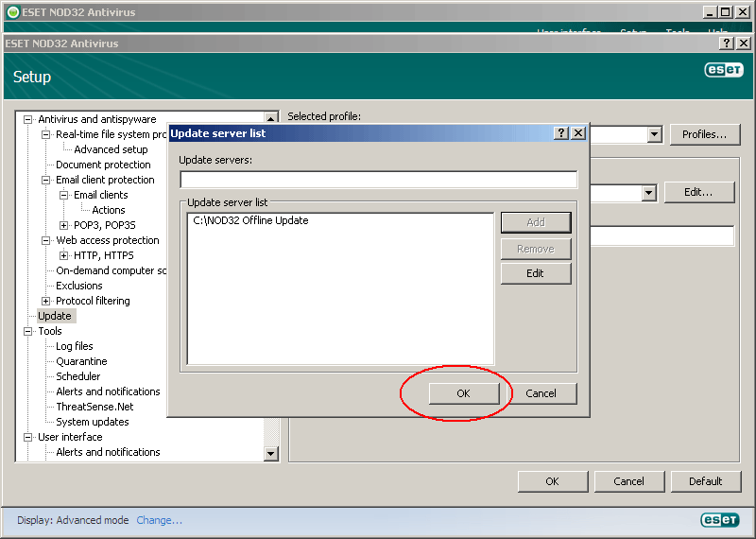Screen dimensions: 756x539
Task: Select Log files tree item
Action: tap(75, 346)
